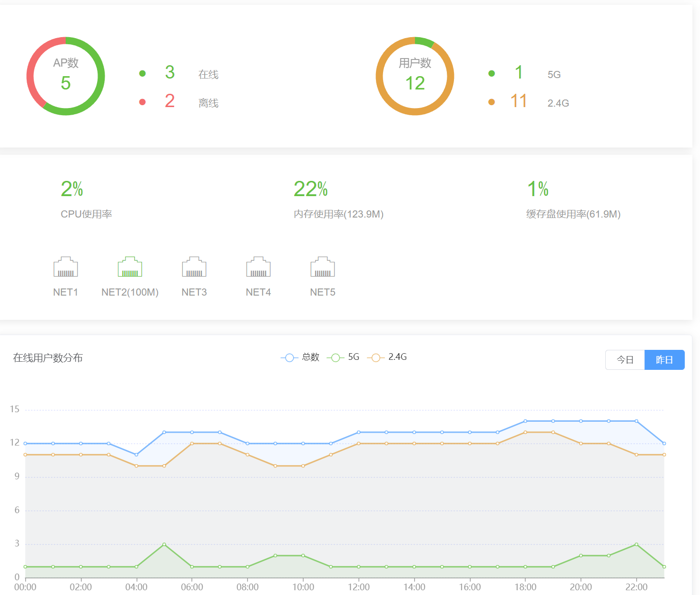Click the orange 2.4G user dot

[492, 102]
